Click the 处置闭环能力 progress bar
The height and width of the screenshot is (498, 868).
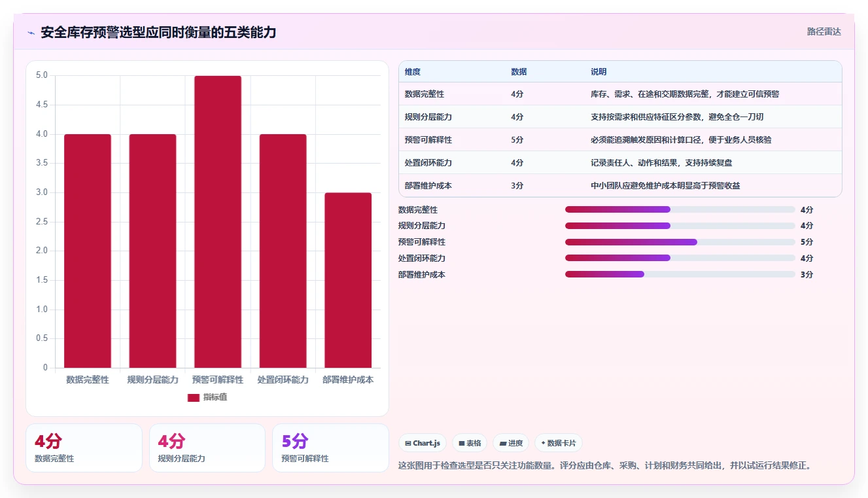pos(680,258)
